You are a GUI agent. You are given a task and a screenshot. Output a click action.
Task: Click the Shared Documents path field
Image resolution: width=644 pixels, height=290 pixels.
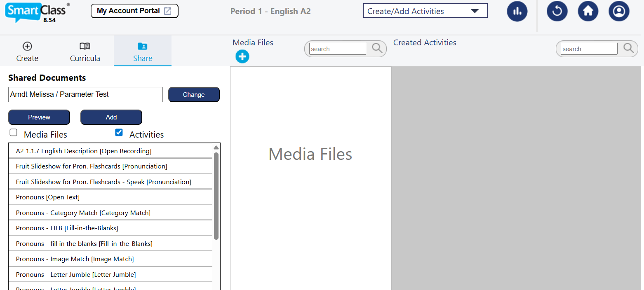point(85,94)
